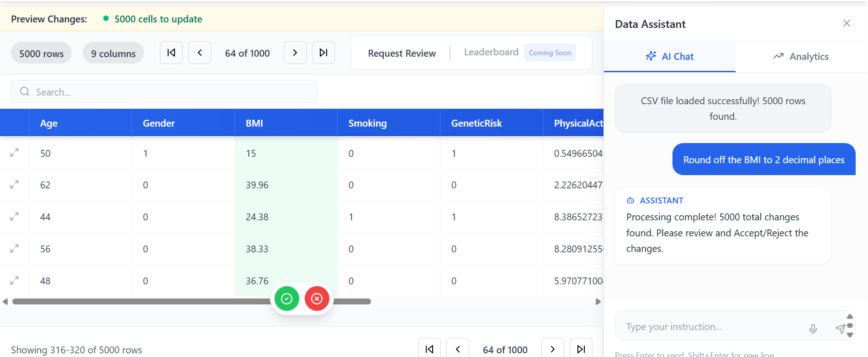Screen dimensions: 868x357
Task: Click 'Showing 316-320 of 5000 rows' text
Action: coord(76,350)
